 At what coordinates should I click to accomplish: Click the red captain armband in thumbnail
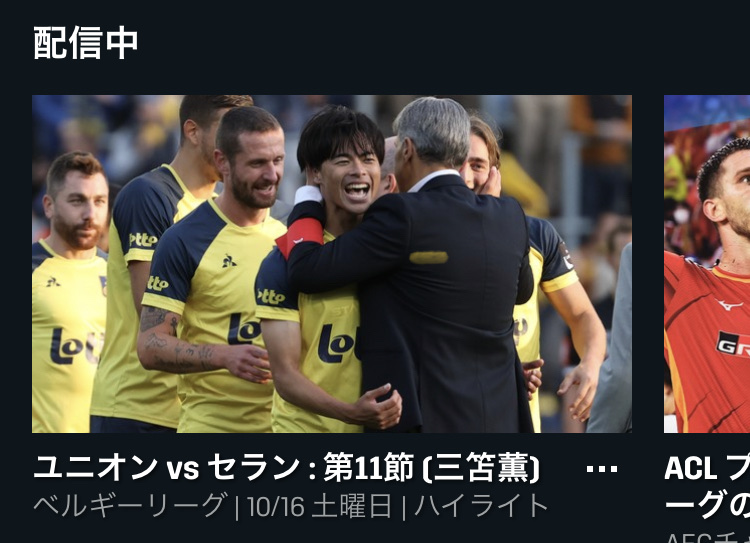300,237
